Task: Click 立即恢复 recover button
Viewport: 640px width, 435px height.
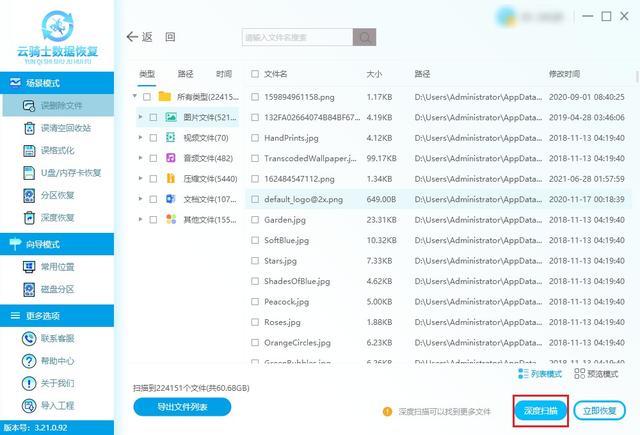Action: pos(599,411)
